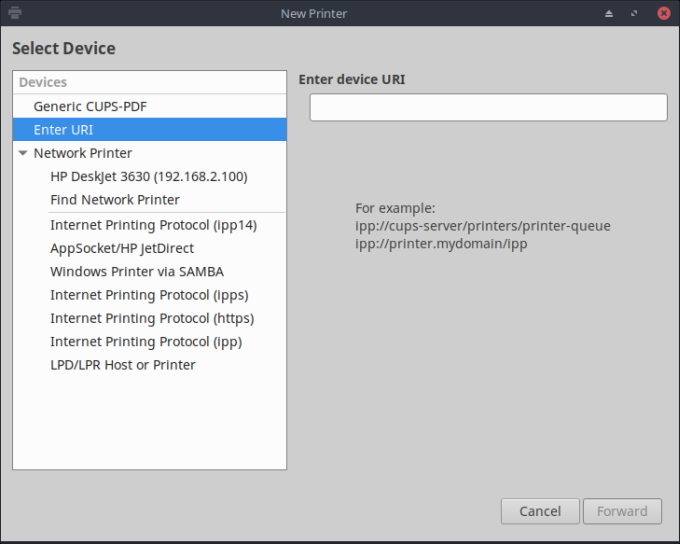Click the maximize window icon
Image resolution: width=680 pixels, height=544 pixels.
click(x=633, y=14)
